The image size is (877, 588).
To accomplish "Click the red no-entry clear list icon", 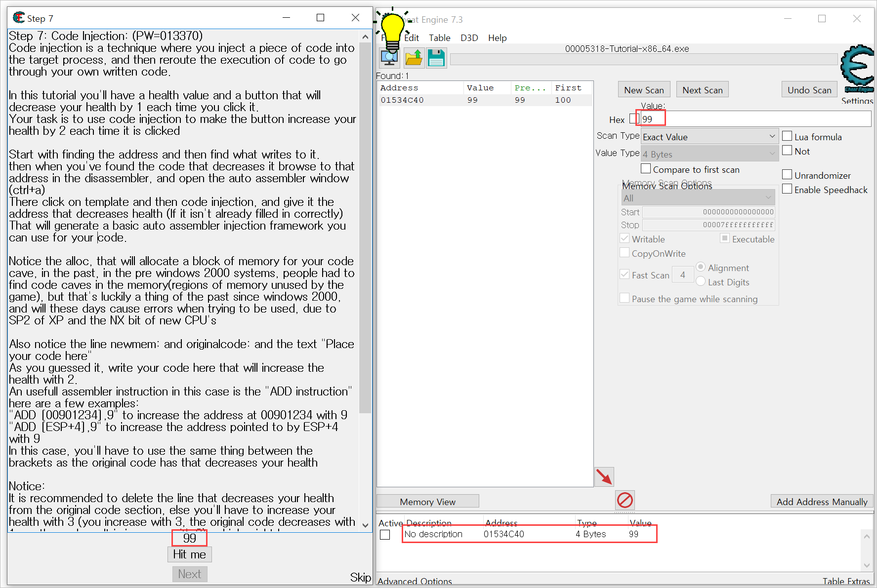I will (625, 500).
